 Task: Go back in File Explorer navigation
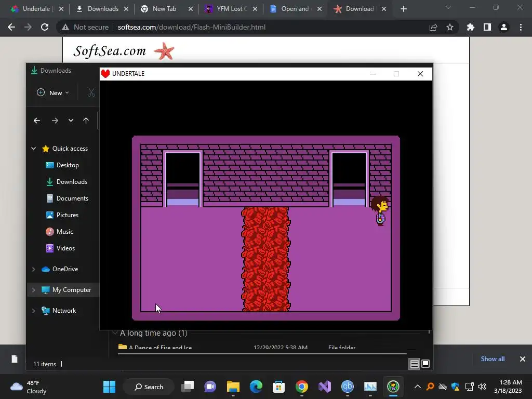(x=37, y=121)
